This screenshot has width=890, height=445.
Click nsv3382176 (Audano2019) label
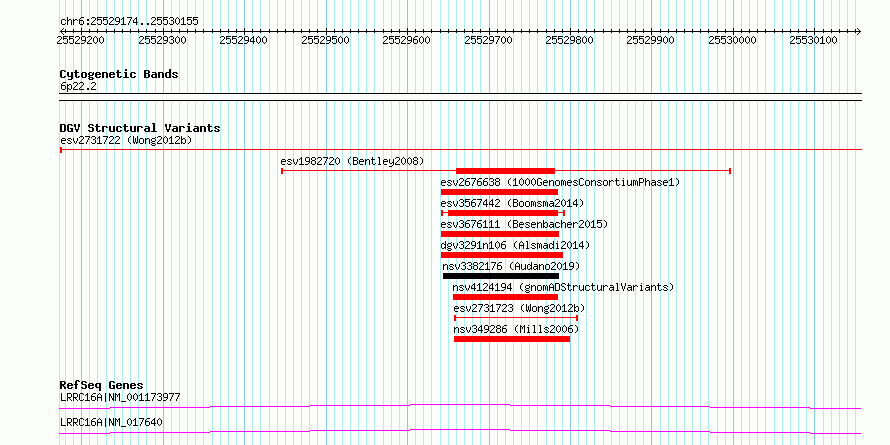pyautogui.click(x=511, y=266)
